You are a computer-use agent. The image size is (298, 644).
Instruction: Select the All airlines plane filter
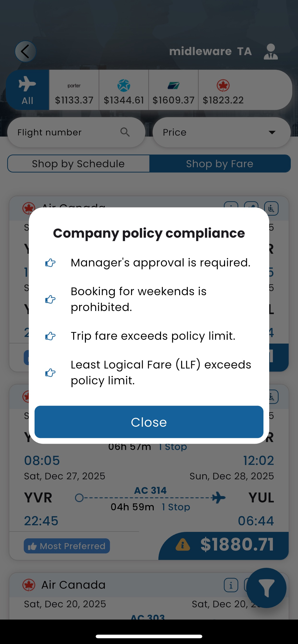pyautogui.click(x=27, y=90)
